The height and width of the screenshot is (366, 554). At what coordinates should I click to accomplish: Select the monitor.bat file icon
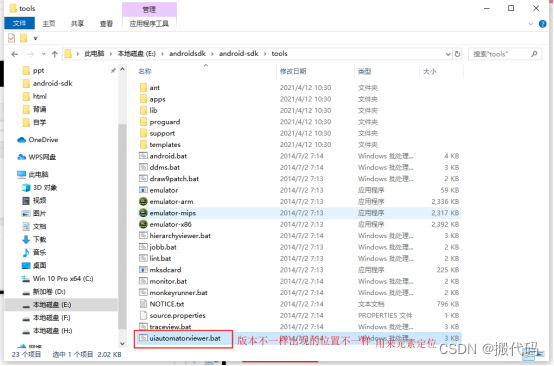point(143,281)
